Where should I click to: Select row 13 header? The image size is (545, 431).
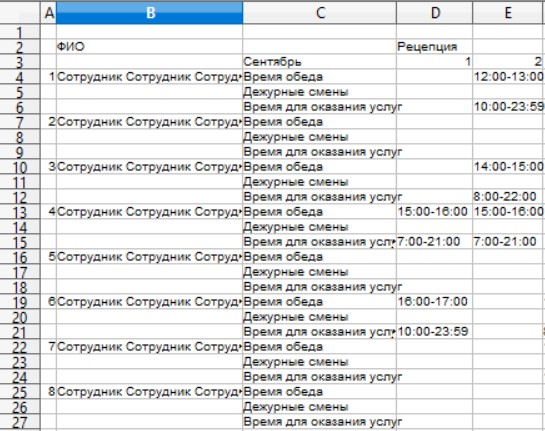click(x=20, y=211)
